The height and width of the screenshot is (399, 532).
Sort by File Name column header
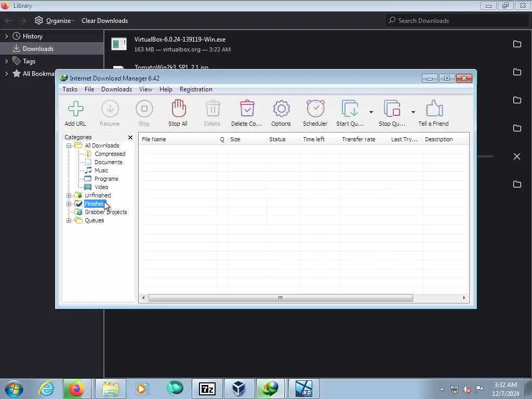(179, 139)
